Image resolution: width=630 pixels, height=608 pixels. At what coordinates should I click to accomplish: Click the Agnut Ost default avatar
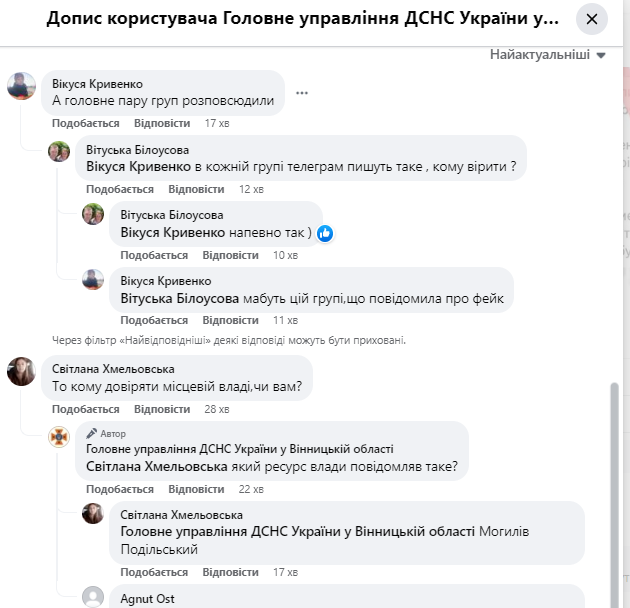pos(93,597)
